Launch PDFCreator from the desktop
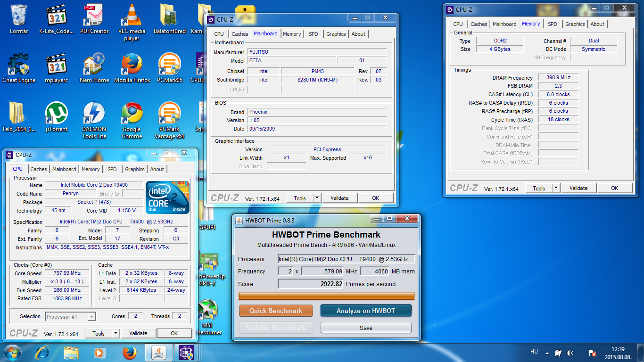The height and width of the screenshot is (362, 644). pos(94,19)
